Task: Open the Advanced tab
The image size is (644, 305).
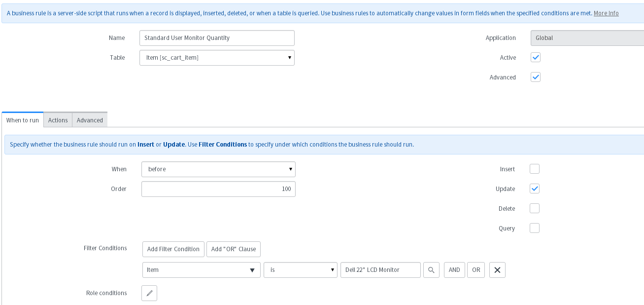Action: pyautogui.click(x=90, y=120)
